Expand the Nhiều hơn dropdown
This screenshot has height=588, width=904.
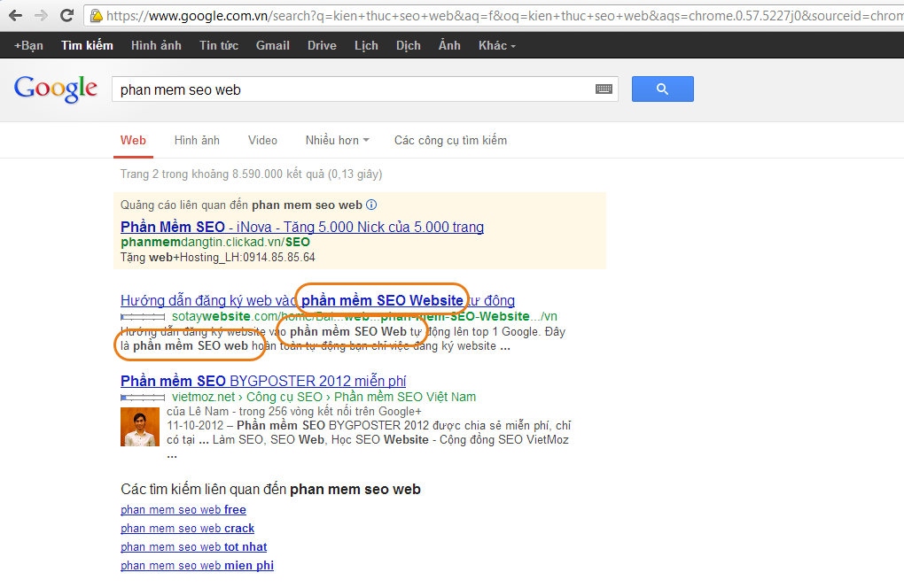338,141
